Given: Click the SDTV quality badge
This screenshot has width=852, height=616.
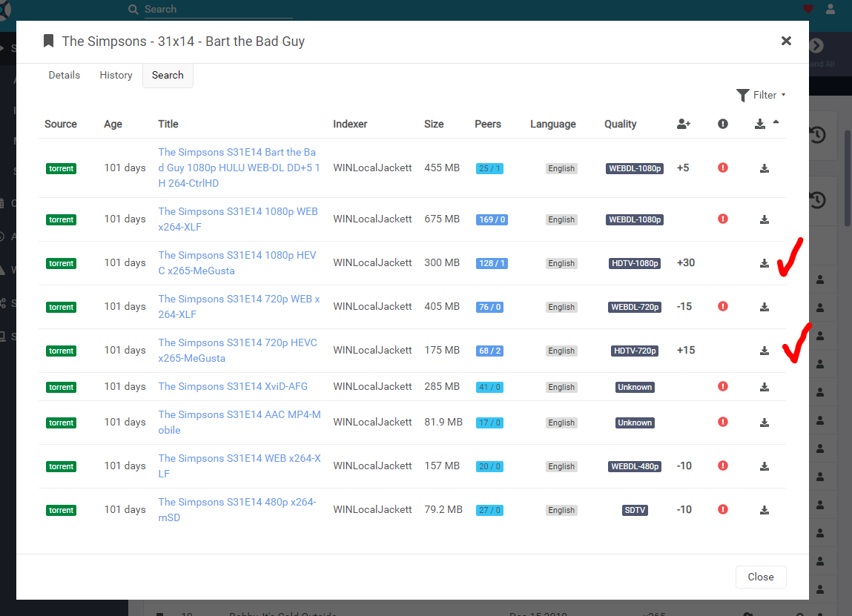Looking at the screenshot, I should [x=635, y=510].
